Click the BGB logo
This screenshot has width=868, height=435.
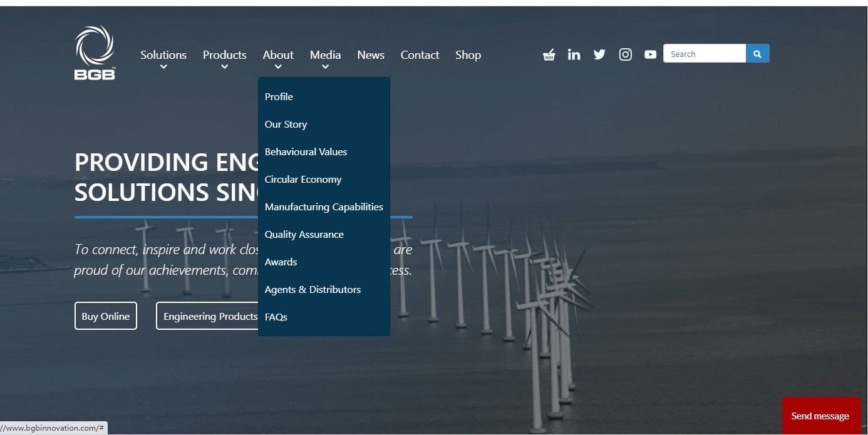(x=95, y=53)
